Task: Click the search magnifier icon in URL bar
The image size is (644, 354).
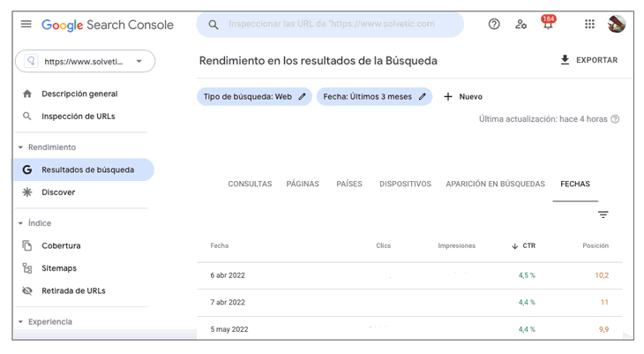Action: pos(213,25)
